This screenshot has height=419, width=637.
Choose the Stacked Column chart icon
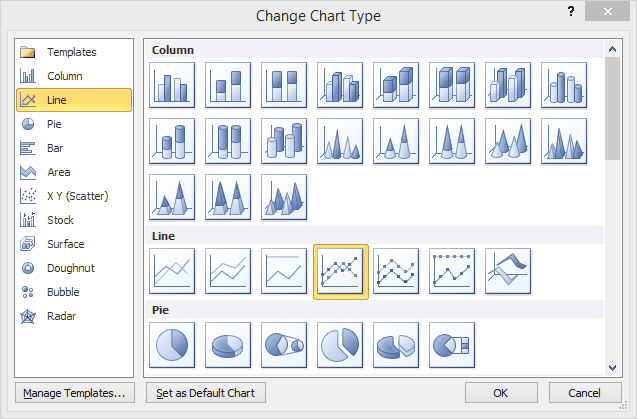click(x=229, y=84)
